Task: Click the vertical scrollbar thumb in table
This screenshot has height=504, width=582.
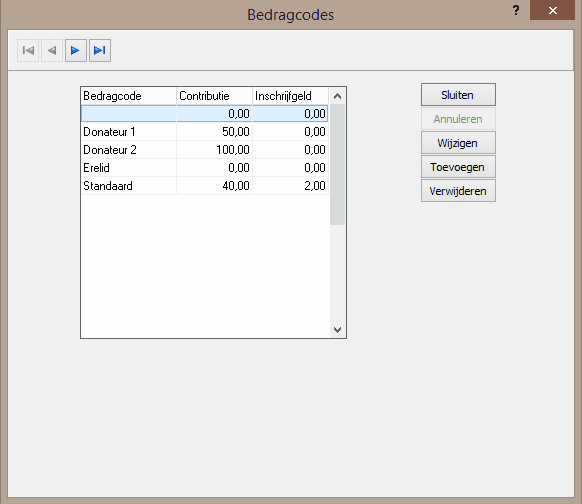Action: point(337,165)
